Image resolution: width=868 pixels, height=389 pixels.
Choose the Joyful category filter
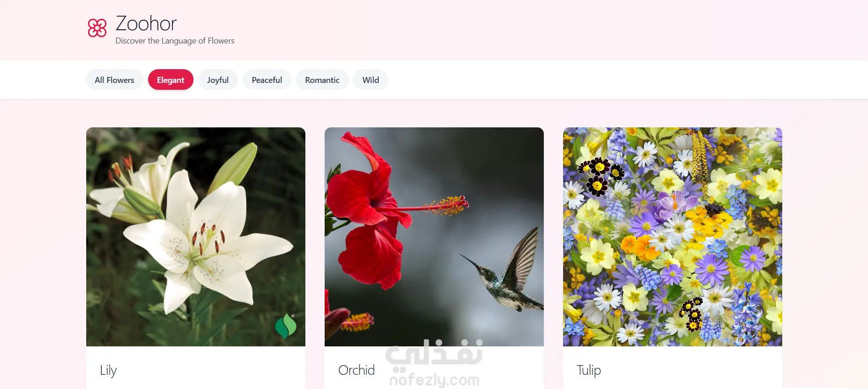[218, 80]
